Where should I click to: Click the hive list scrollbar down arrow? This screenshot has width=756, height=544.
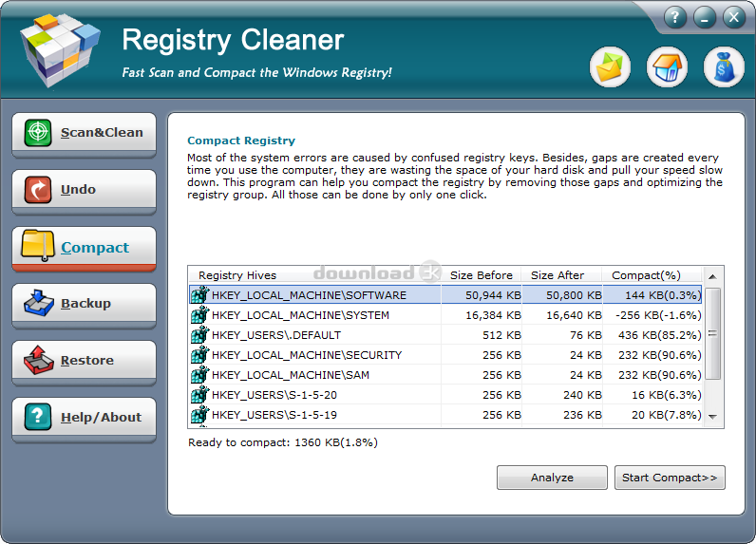point(712,417)
